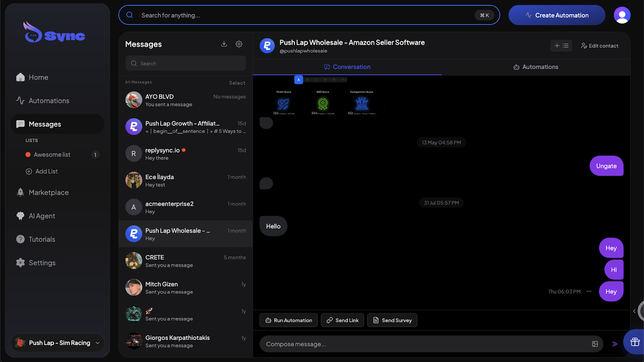Click the send message arrow icon
Viewport: 644px width, 362px height.
[x=615, y=344]
